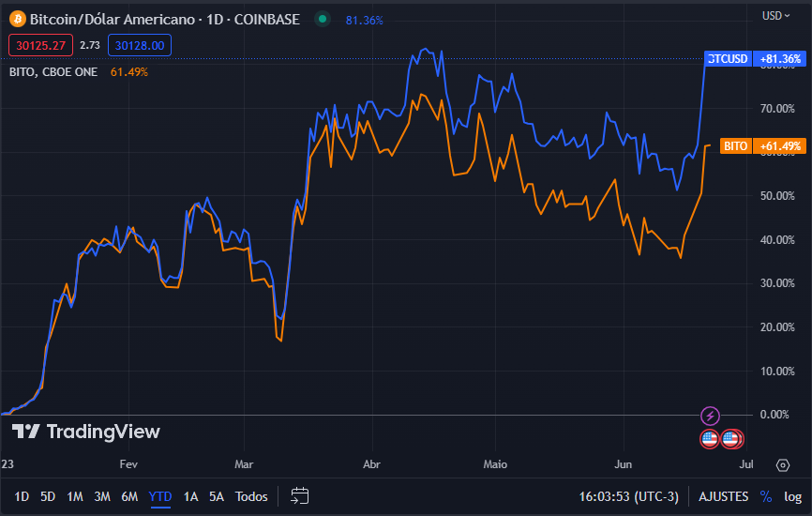Image resolution: width=812 pixels, height=516 pixels.
Task: Click the leftmost US flag economic event icon
Action: pos(710,439)
